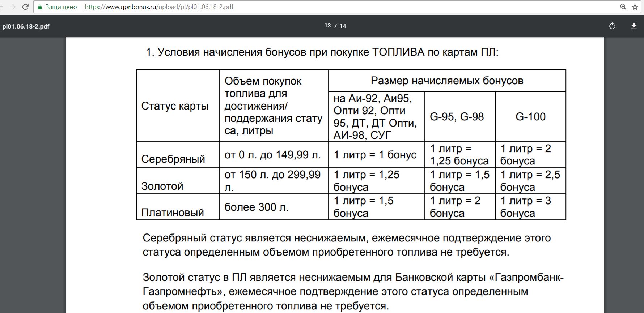Click the 'Статус карты' header cell
This screenshot has height=313, width=644.
tap(178, 106)
